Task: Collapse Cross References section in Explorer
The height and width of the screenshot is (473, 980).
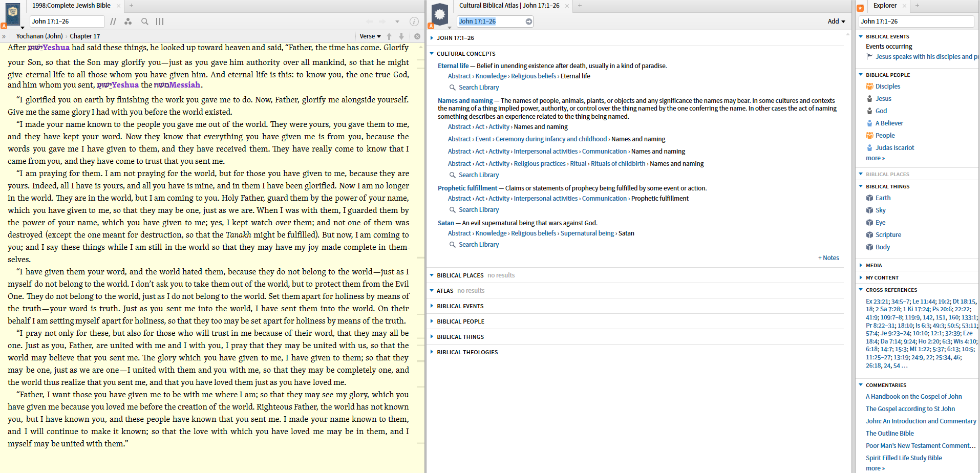Action: click(861, 290)
